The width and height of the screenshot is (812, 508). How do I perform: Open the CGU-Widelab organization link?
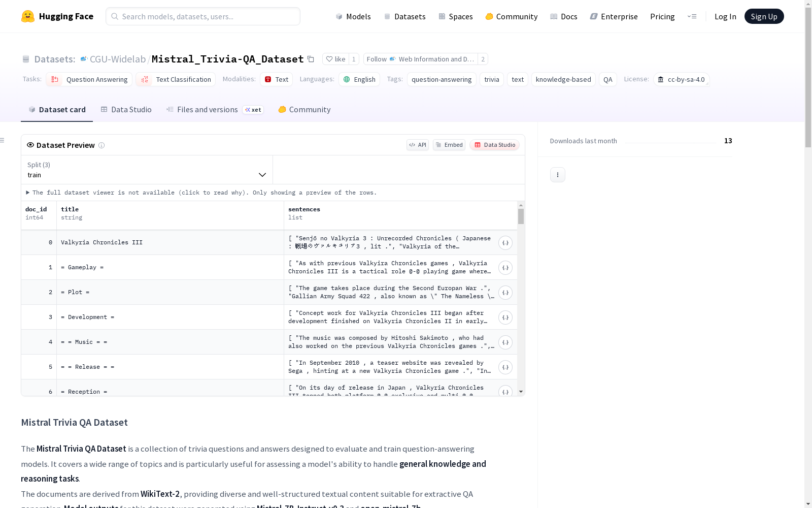coord(118,59)
